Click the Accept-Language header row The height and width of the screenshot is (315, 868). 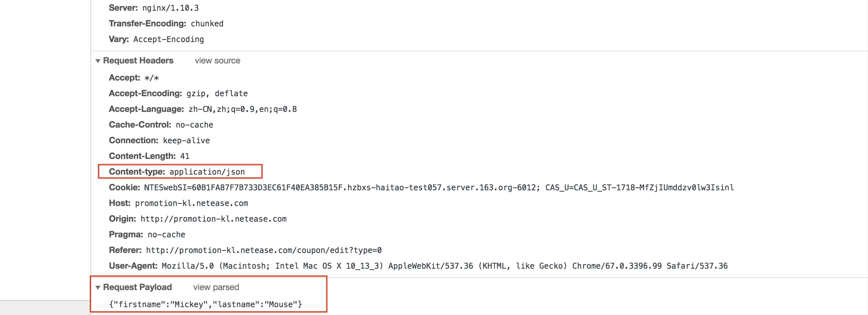tap(203, 109)
